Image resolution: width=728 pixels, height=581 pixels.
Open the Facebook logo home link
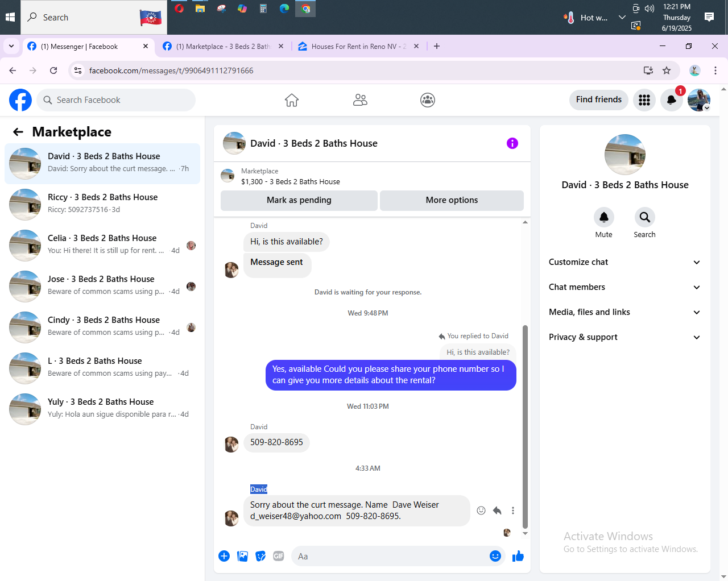click(x=20, y=100)
